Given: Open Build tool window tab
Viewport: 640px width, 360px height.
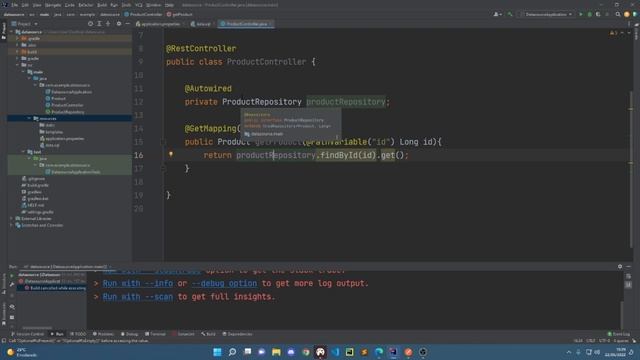Looking at the screenshot, I should [x=208, y=334].
